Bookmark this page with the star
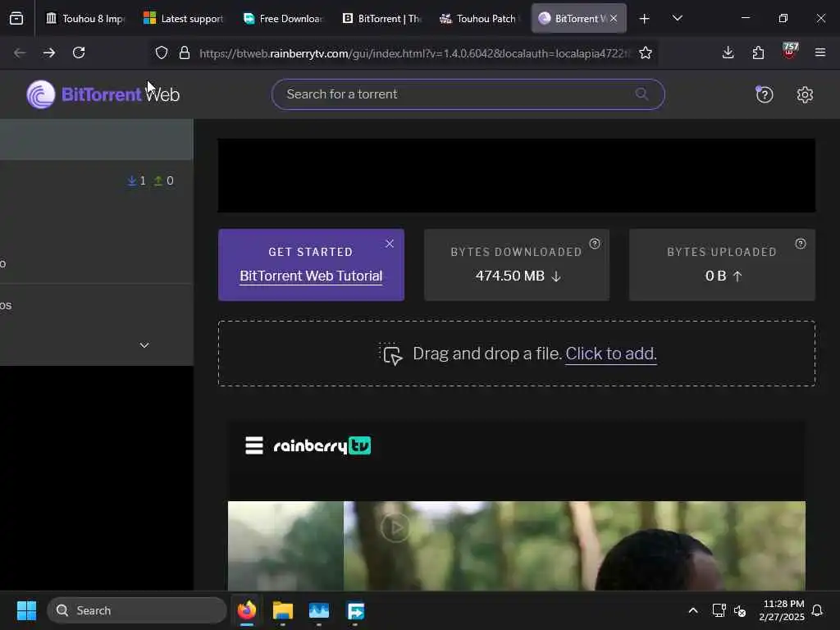The width and height of the screenshot is (840, 630). pos(646,52)
